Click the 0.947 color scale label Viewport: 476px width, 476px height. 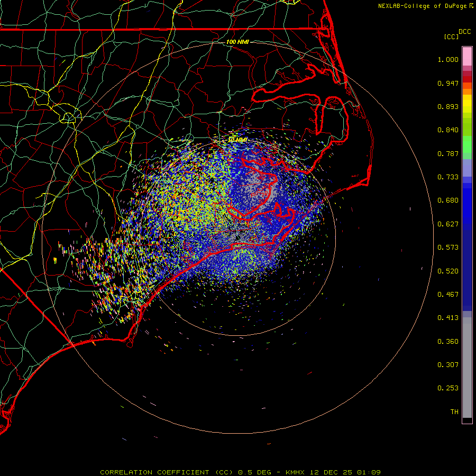[x=448, y=83]
